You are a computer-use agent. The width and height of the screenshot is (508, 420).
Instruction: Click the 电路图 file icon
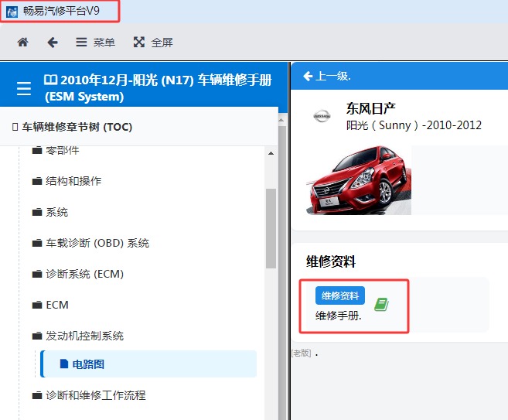[x=64, y=364]
